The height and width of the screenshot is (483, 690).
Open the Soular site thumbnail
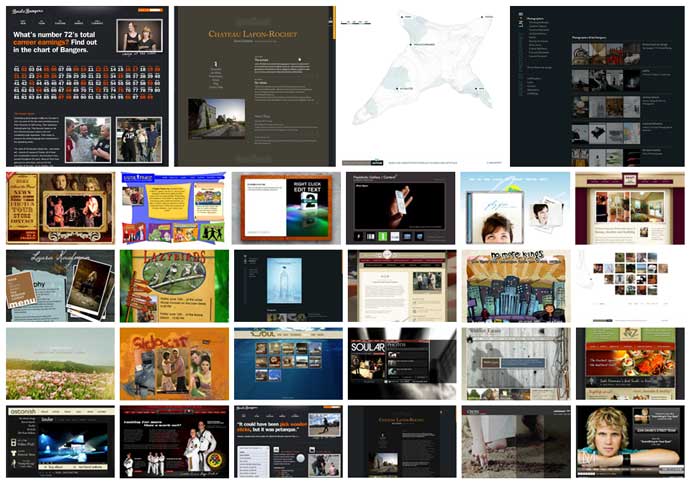coord(402,364)
